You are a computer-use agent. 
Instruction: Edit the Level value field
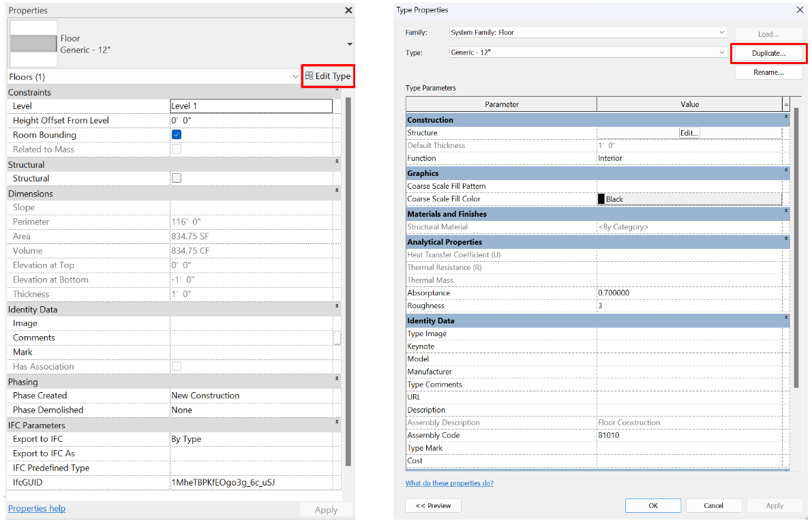(x=251, y=106)
